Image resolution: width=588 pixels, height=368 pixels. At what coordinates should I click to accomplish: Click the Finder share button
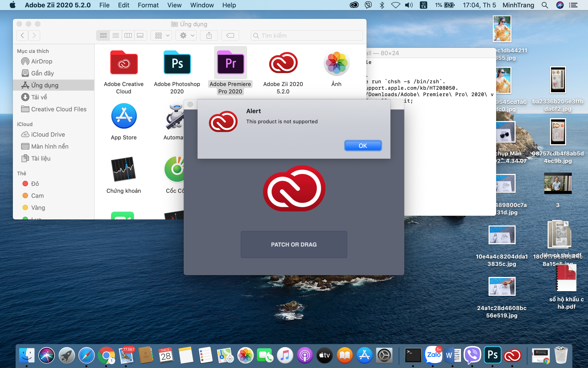point(209,35)
